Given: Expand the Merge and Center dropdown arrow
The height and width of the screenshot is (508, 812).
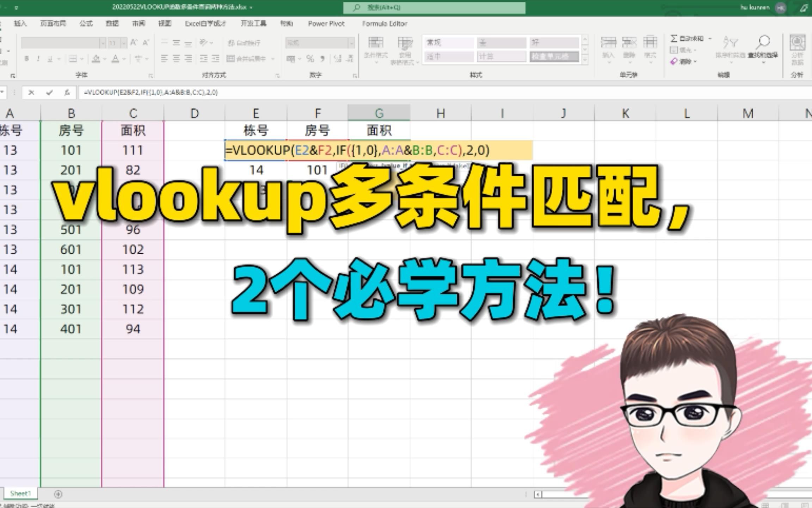Looking at the screenshot, I should coord(272,58).
